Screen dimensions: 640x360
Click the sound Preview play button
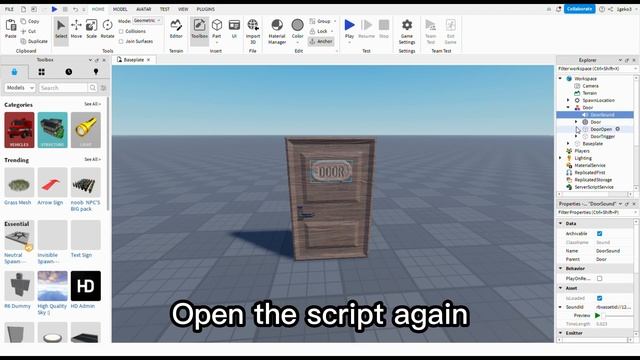[x=598, y=316]
